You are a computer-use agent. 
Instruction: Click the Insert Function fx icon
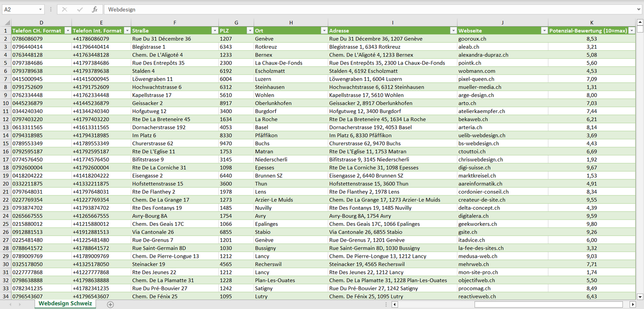pos(94,9)
